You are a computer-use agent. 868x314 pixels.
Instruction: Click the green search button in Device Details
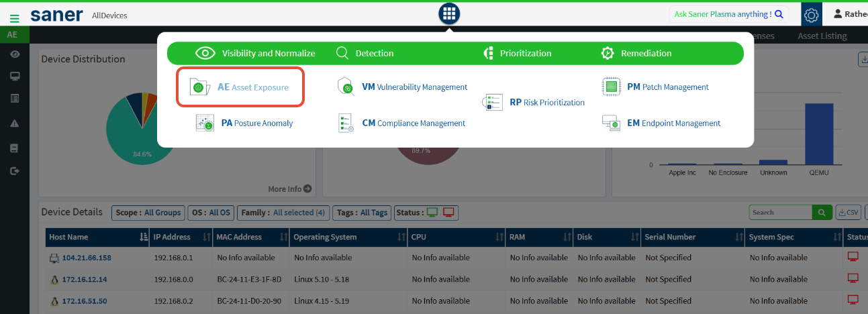coord(822,213)
